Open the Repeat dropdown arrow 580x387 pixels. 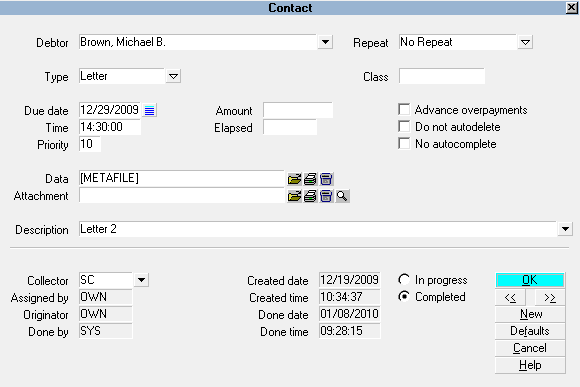(525, 42)
